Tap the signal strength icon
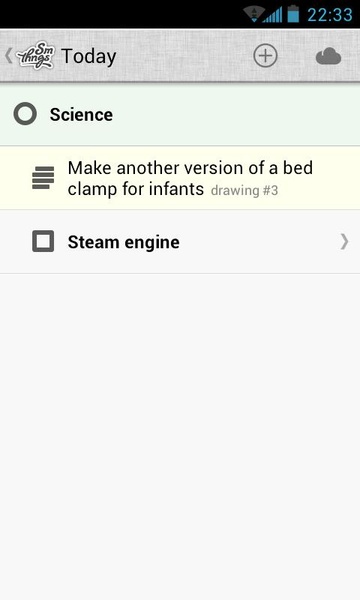This screenshot has height=600, width=360. (x=273, y=15)
